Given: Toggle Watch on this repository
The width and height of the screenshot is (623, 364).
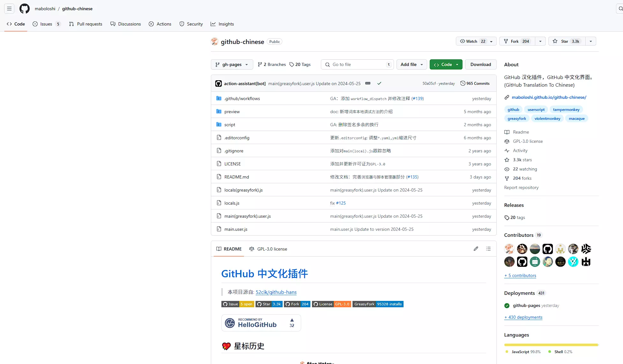Looking at the screenshot, I should point(471,41).
